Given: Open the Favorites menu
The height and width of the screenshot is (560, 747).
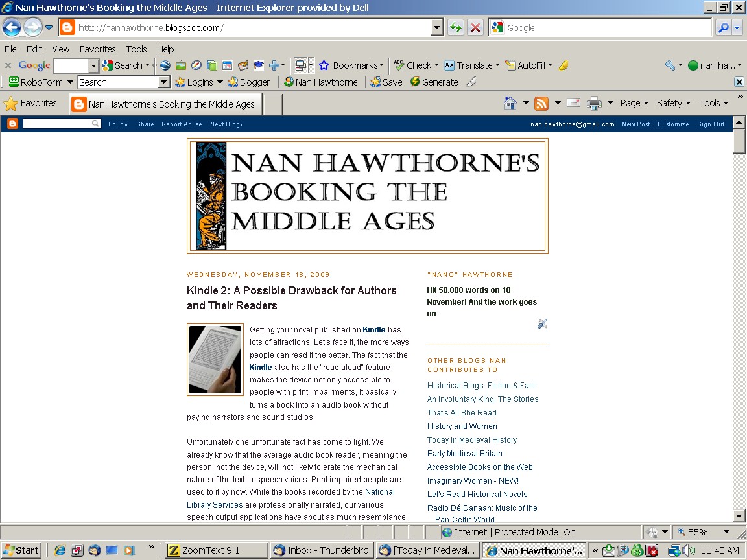Looking at the screenshot, I should [98, 49].
